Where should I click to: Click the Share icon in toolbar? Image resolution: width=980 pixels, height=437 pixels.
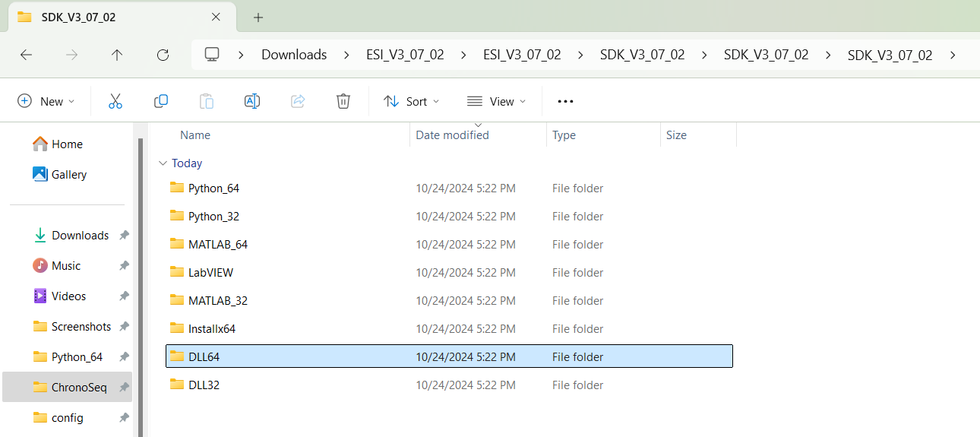[298, 101]
